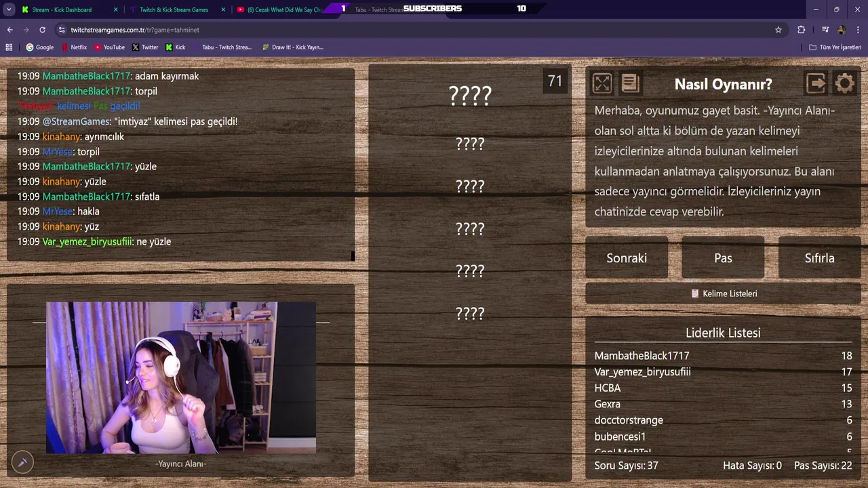
Task: Open the Netflix bookmark
Action: click(75, 47)
